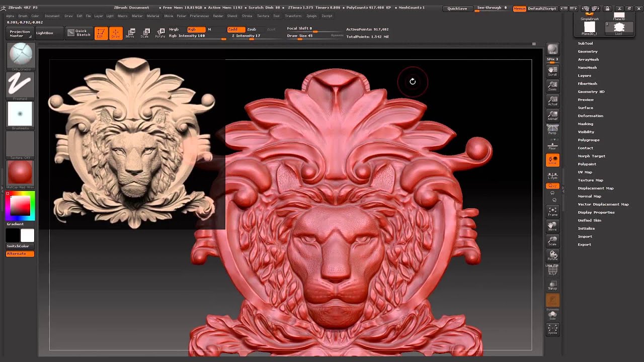
Task: Open the Preferences menu
Action: pos(199,16)
